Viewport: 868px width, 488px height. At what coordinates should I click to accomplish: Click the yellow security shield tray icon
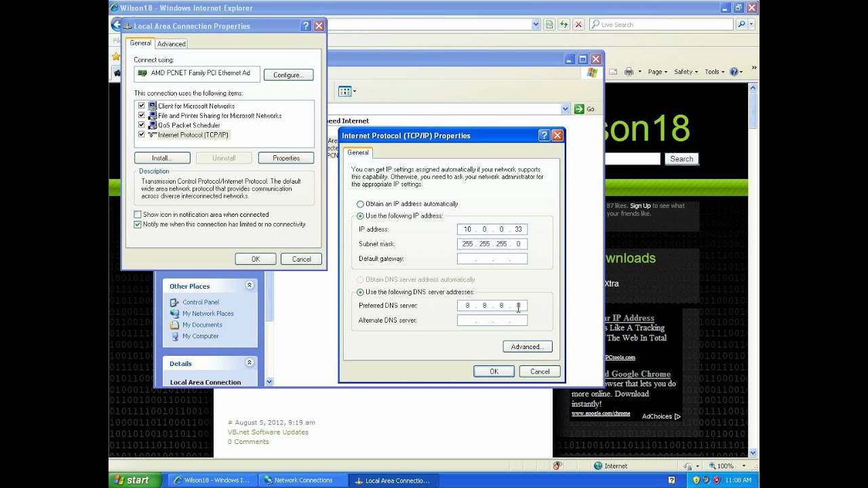(696, 480)
